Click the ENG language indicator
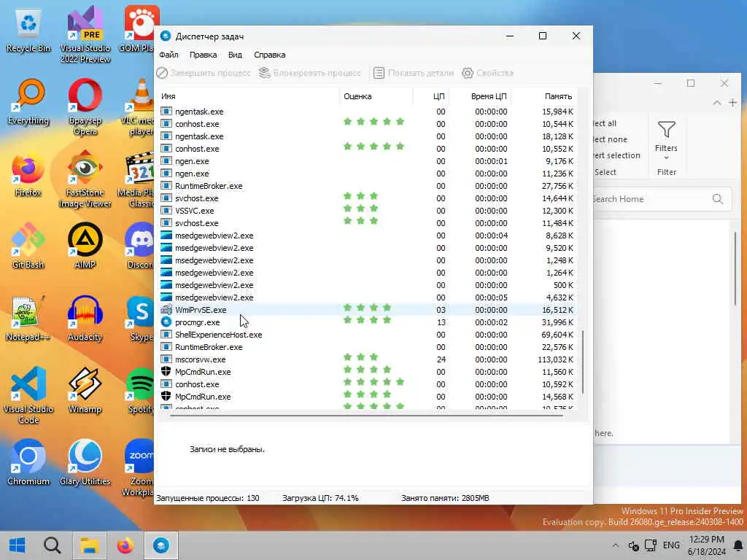Image resolution: width=747 pixels, height=560 pixels. 671,545
